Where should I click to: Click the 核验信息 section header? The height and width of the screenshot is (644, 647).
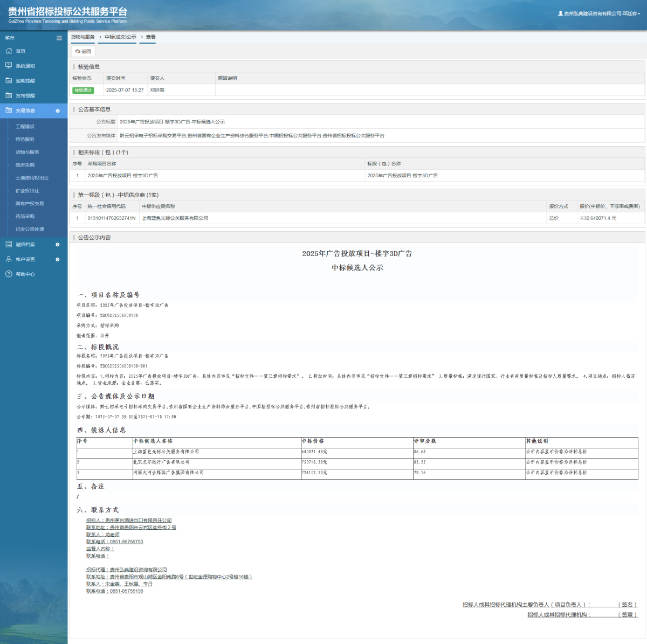click(x=89, y=67)
